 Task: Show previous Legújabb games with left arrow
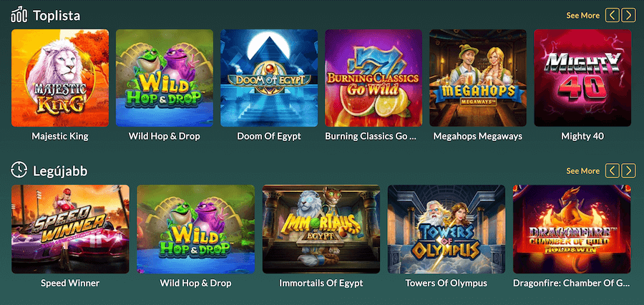click(612, 170)
